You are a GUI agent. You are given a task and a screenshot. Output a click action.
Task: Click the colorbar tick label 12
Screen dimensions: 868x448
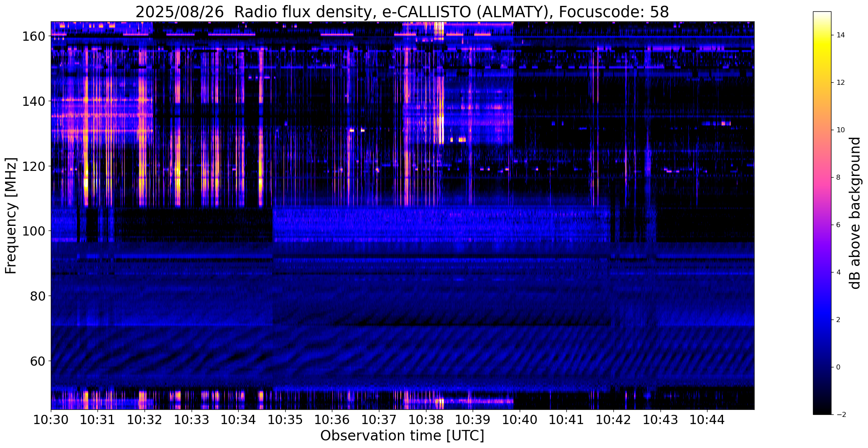pyautogui.click(x=841, y=83)
